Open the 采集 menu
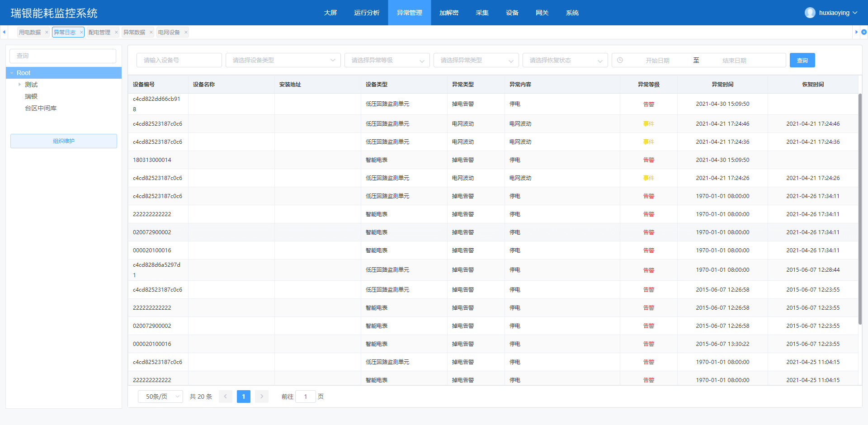This screenshot has width=868, height=425. pyautogui.click(x=482, y=13)
